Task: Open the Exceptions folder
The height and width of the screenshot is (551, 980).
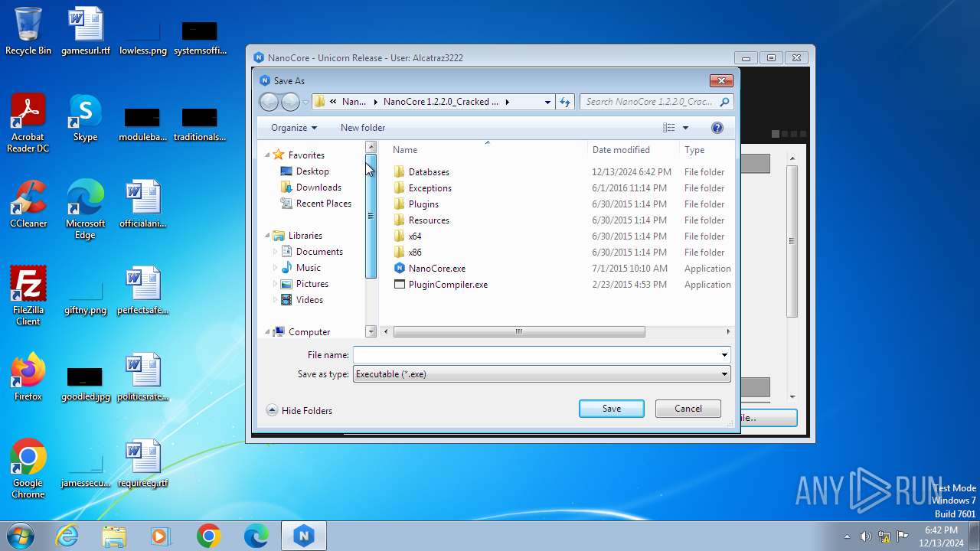Action: pyautogui.click(x=430, y=188)
